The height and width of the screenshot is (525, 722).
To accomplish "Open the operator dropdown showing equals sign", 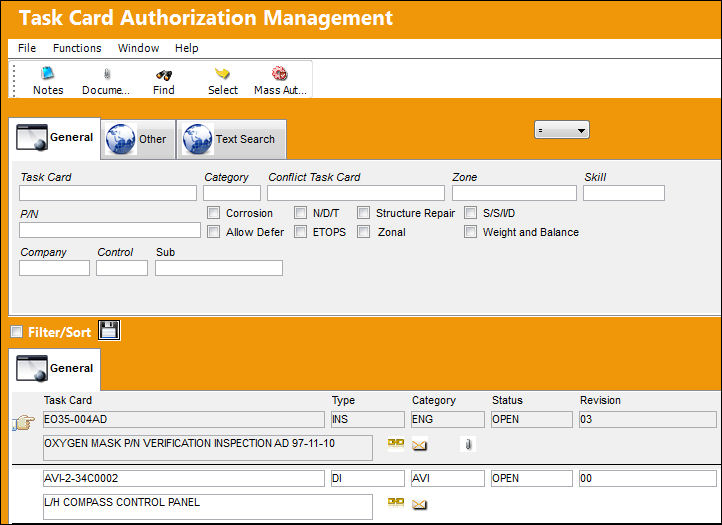I will (x=562, y=130).
